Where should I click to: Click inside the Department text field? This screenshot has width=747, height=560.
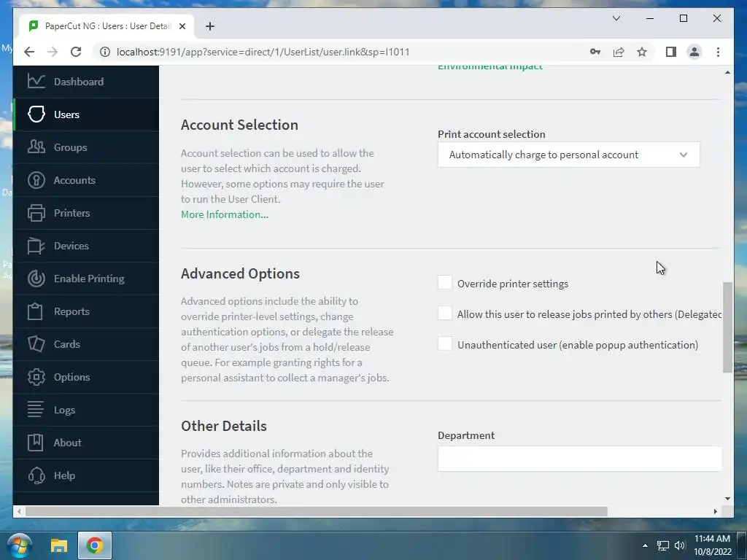pos(579,459)
